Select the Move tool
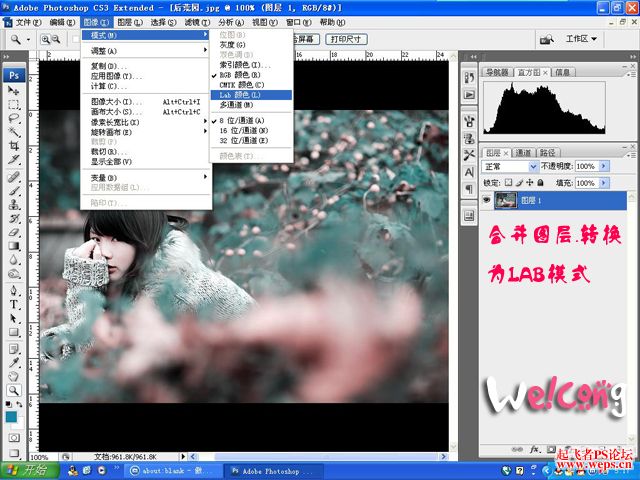This screenshot has height=480, width=640. point(14,91)
